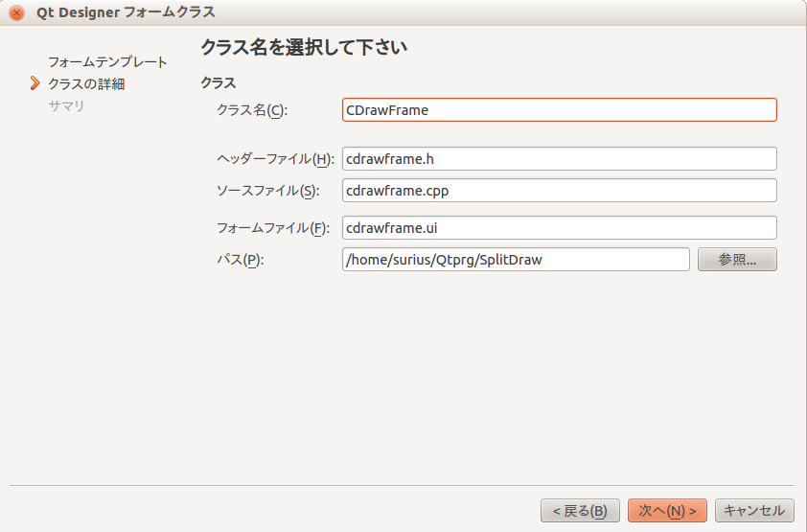
Task: Proceed with the 次へ(N) button
Action: pos(667,511)
